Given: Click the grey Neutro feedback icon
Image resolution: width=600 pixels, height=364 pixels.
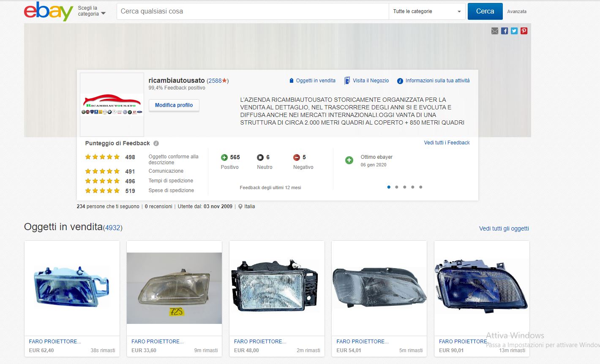Looking at the screenshot, I should 260,158.
